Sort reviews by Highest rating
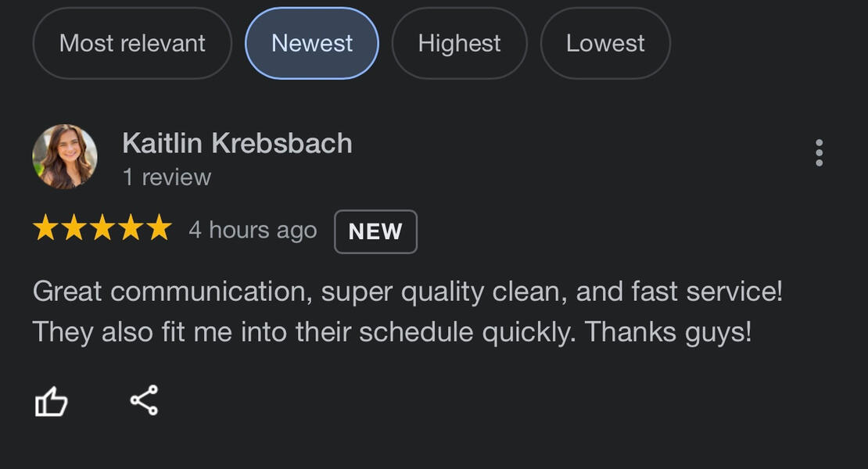The height and width of the screenshot is (469, 868). click(x=459, y=43)
